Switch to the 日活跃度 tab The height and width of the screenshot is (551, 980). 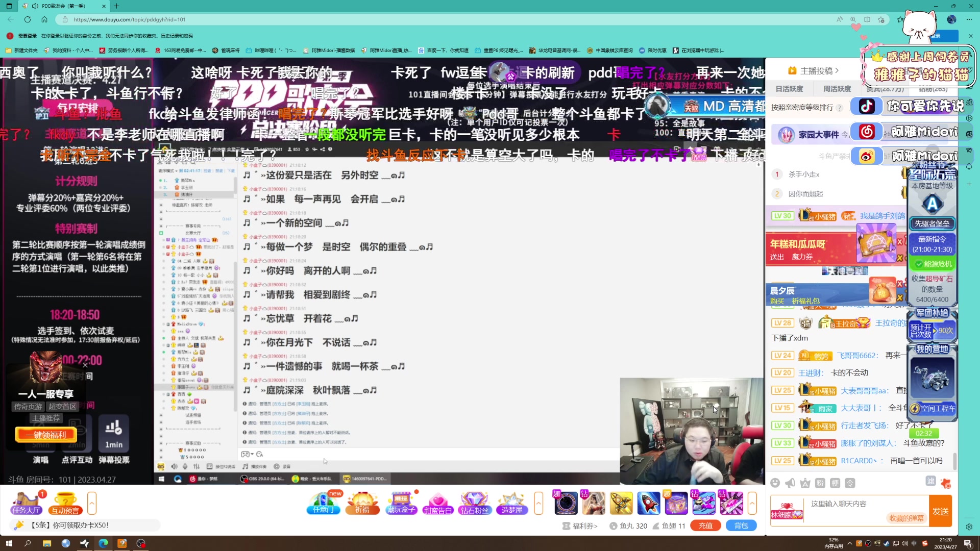[789, 88]
